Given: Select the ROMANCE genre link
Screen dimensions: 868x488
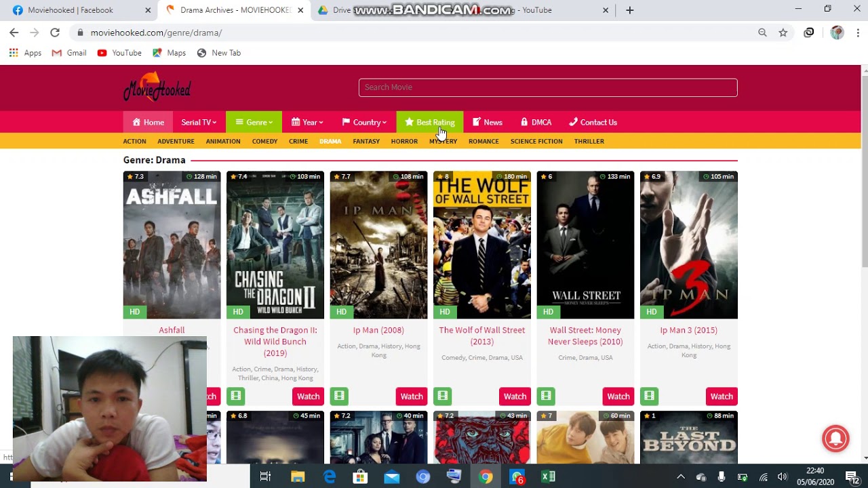Looking at the screenshot, I should pos(484,142).
